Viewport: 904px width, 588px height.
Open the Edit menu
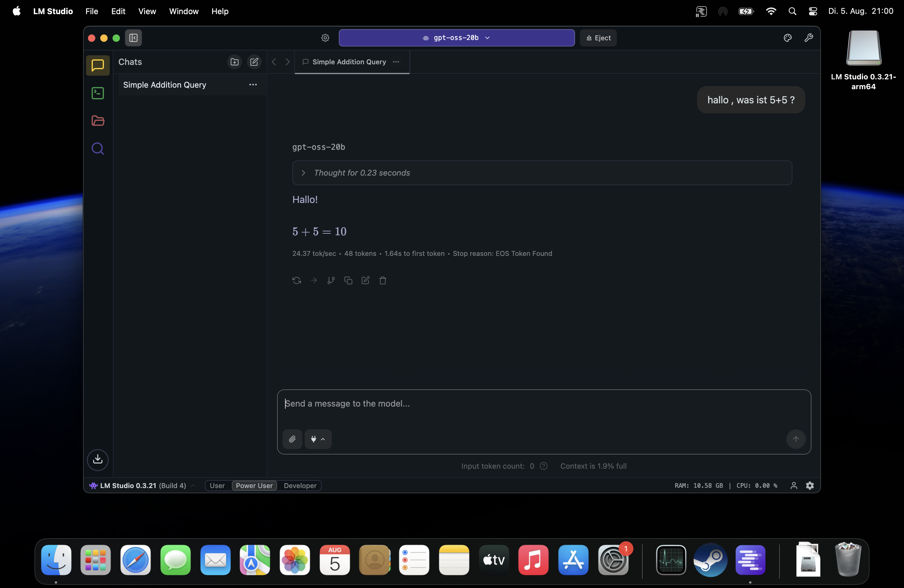(x=118, y=11)
